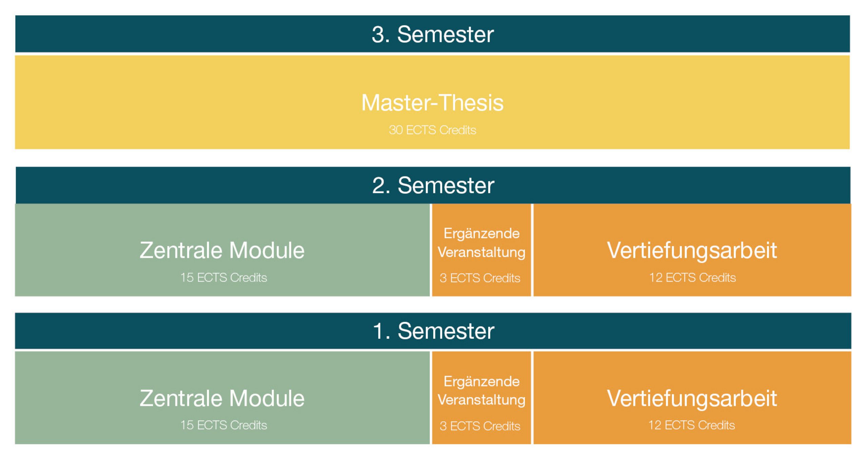Viewport: 868px width, 463px height.
Task: Click the 30 ECTS Credits text
Action: [432, 130]
